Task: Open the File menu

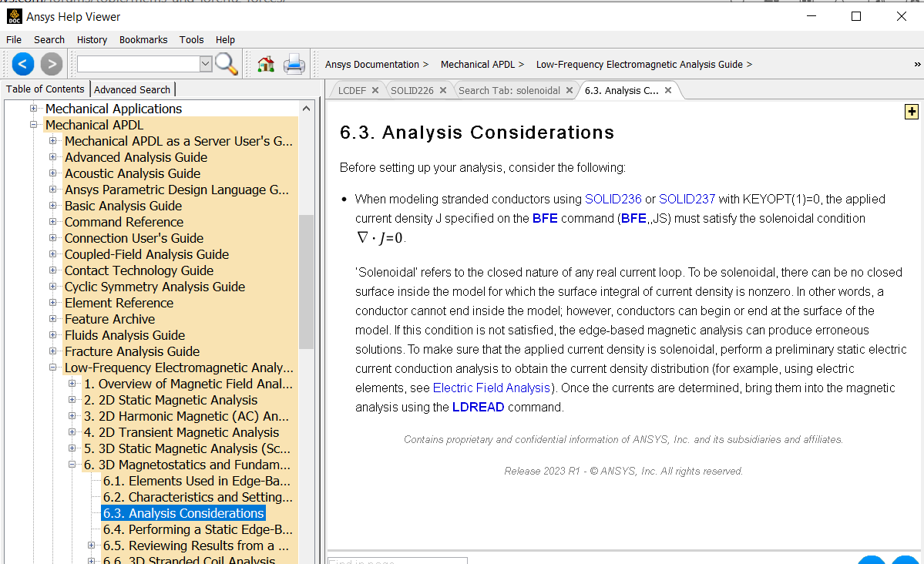Action: coord(14,39)
